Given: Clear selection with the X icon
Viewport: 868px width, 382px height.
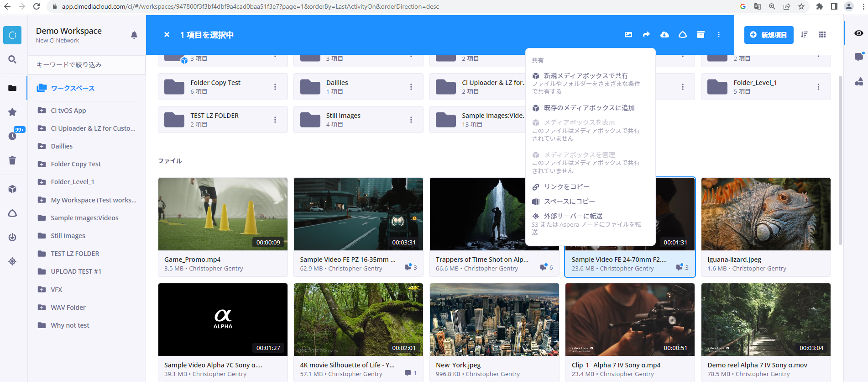Looking at the screenshot, I should tap(167, 35).
